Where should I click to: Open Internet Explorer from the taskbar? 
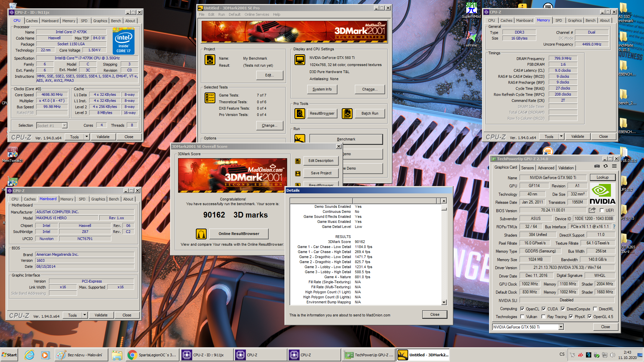[30, 355]
